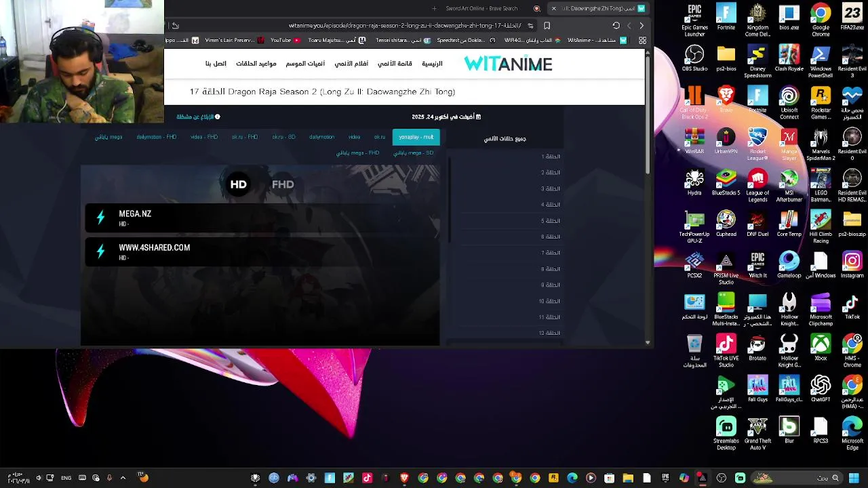868x488 pixels.
Task: Open TikTok LIVE Studio desktop icon
Action: tap(726, 351)
